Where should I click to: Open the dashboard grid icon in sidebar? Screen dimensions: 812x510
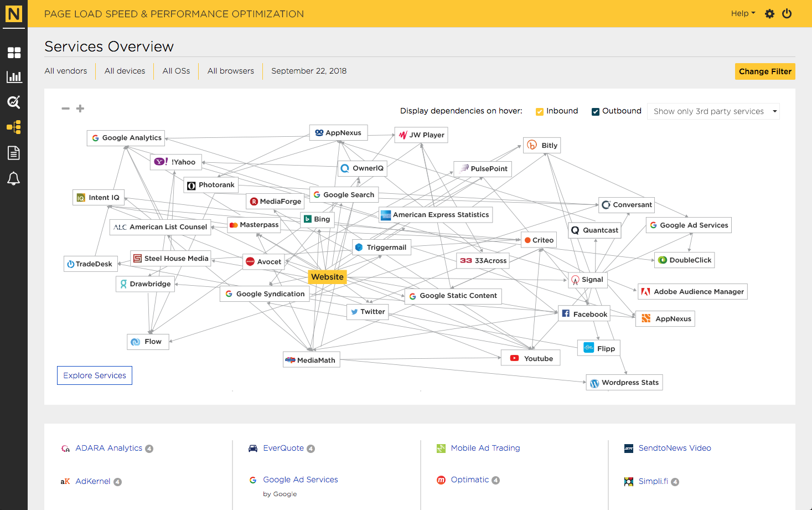14,53
